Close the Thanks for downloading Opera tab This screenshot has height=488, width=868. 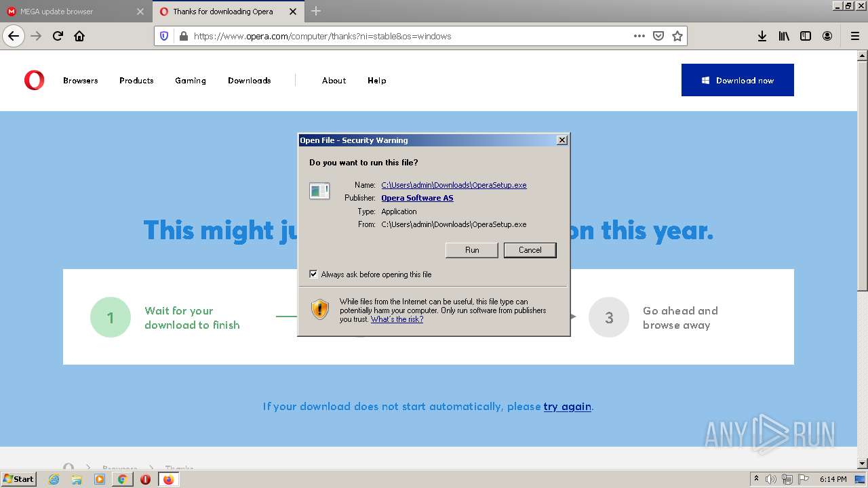click(293, 12)
